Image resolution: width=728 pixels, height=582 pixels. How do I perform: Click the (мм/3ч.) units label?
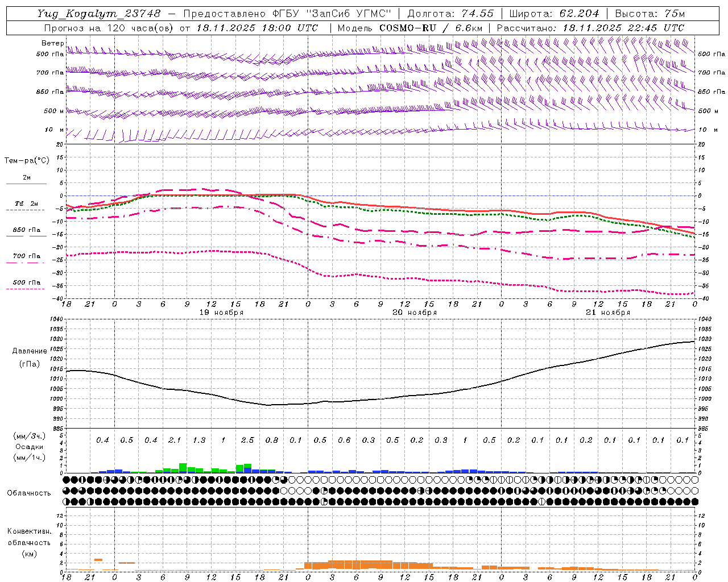(x=30, y=436)
